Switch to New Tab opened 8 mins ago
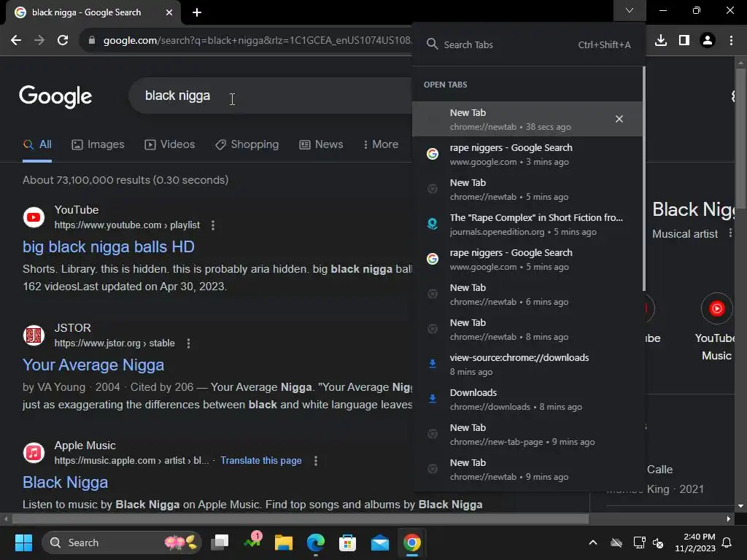This screenshot has height=560, width=747. (x=527, y=330)
